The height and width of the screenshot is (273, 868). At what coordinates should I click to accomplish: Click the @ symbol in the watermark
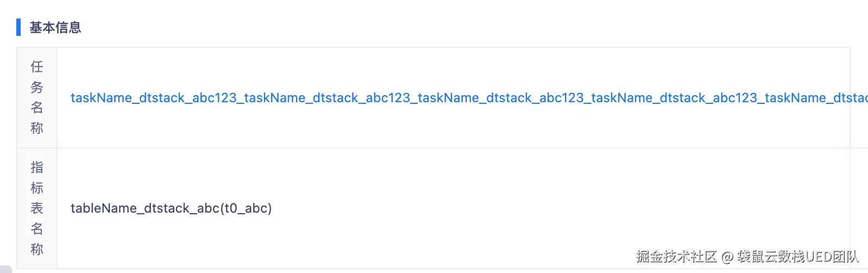click(x=727, y=257)
